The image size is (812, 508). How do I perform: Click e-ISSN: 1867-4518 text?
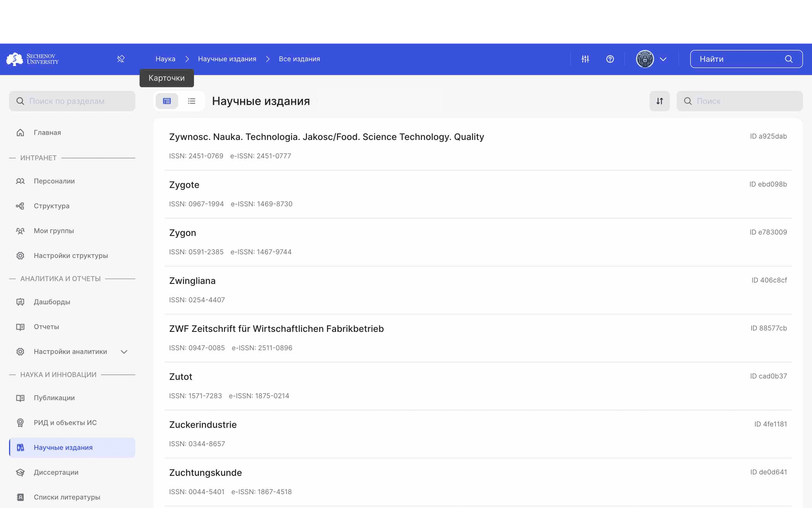coord(261,492)
